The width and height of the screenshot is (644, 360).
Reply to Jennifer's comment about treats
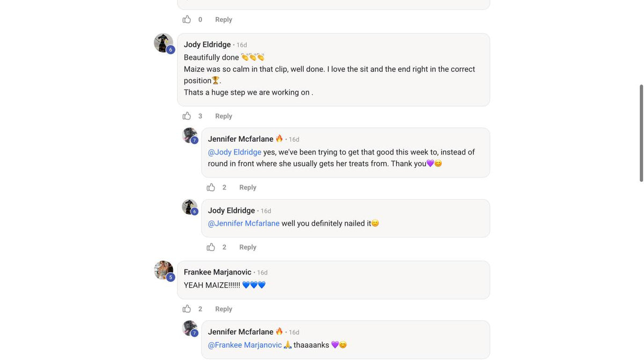pyautogui.click(x=248, y=187)
